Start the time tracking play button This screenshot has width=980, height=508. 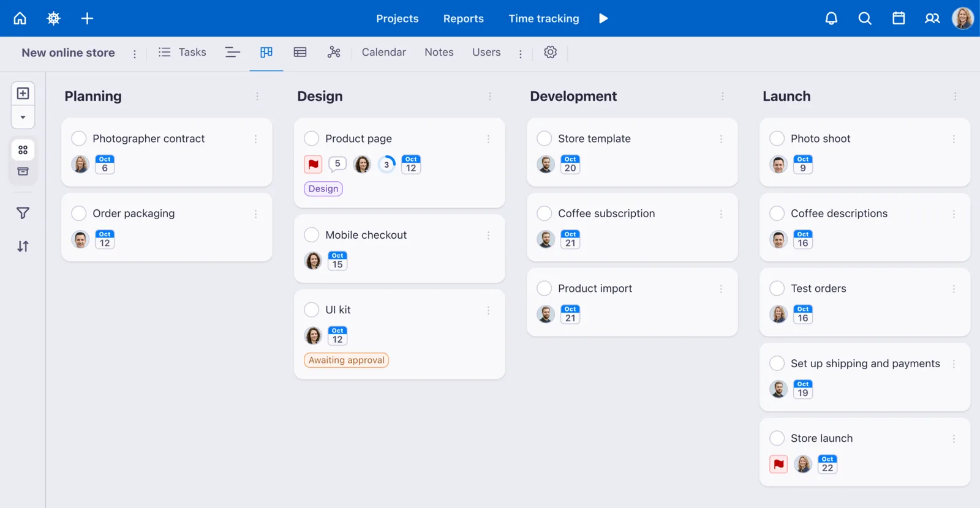pos(603,18)
